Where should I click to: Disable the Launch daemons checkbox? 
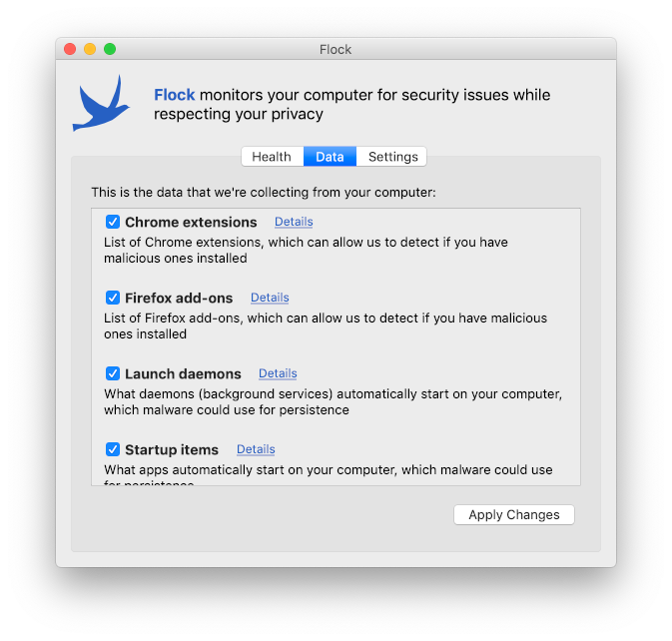[x=113, y=373]
